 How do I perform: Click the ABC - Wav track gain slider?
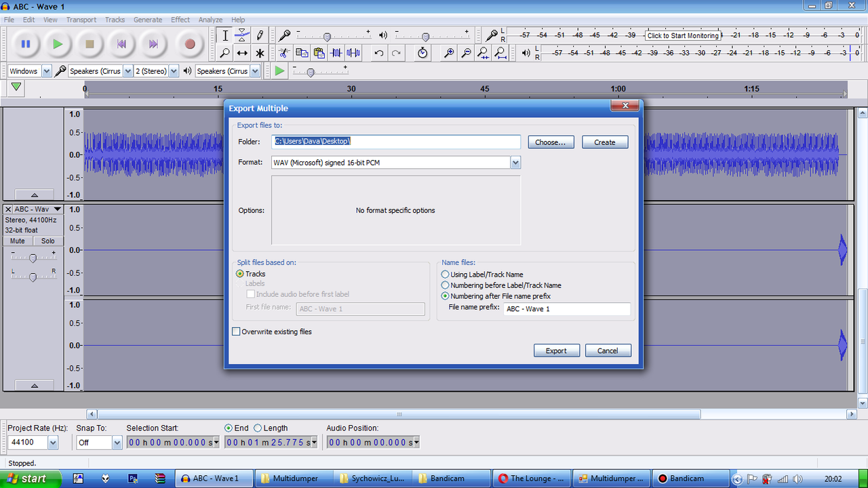click(x=33, y=258)
